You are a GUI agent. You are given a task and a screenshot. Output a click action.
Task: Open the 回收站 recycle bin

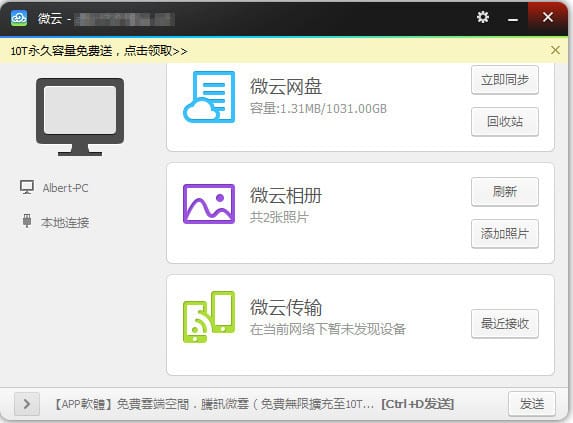[505, 122]
